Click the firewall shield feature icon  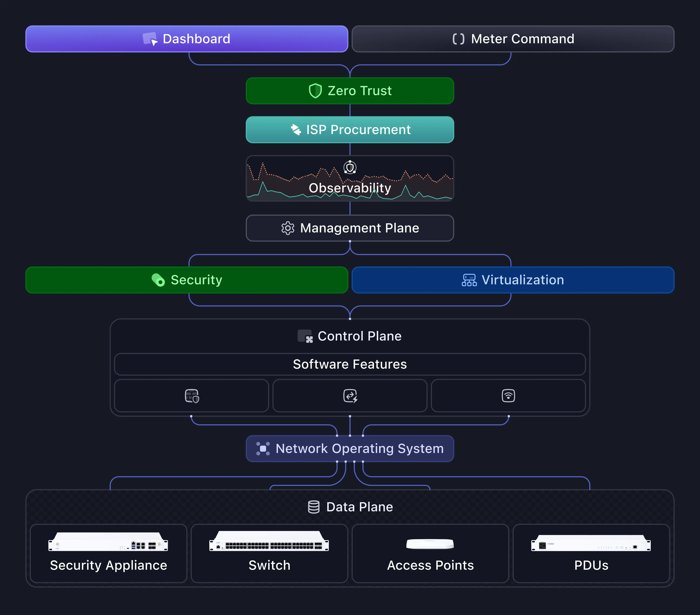pyautogui.click(x=192, y=396)
